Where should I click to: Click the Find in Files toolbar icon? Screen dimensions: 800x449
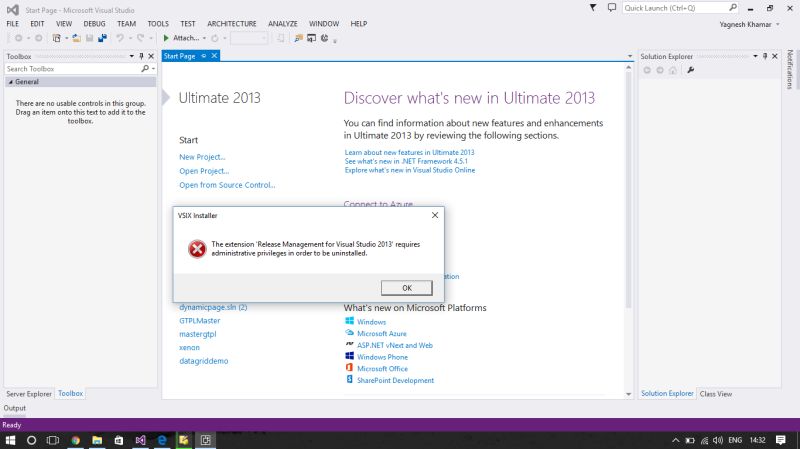coord(298,38)
